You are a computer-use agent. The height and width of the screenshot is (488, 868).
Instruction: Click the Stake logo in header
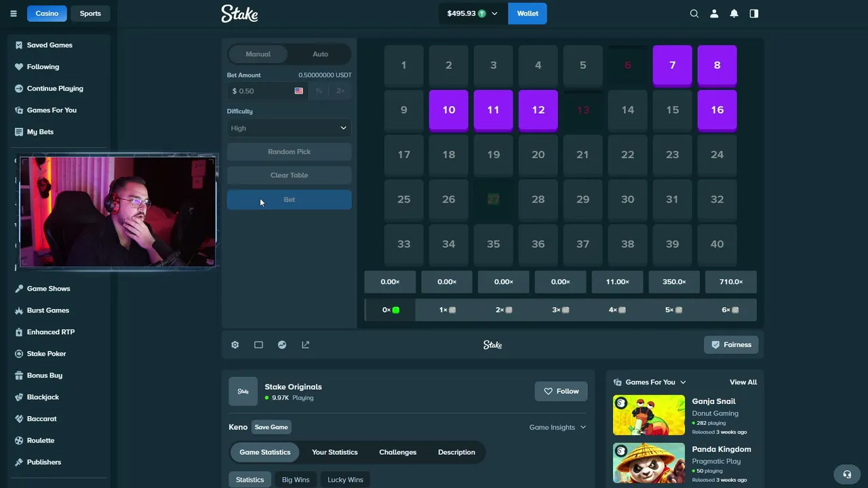pos(239,14)
